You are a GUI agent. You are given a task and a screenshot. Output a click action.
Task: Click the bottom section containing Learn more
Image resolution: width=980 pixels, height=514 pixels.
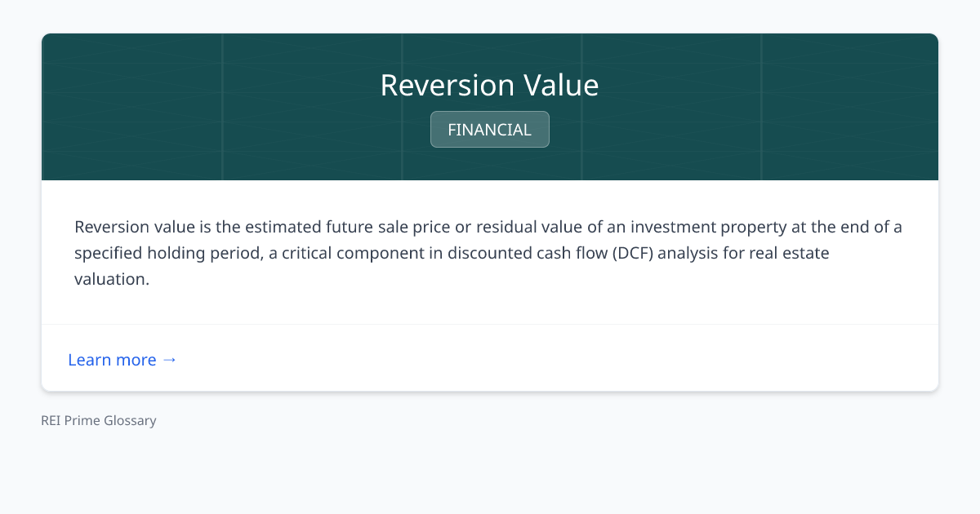point(489,357)
